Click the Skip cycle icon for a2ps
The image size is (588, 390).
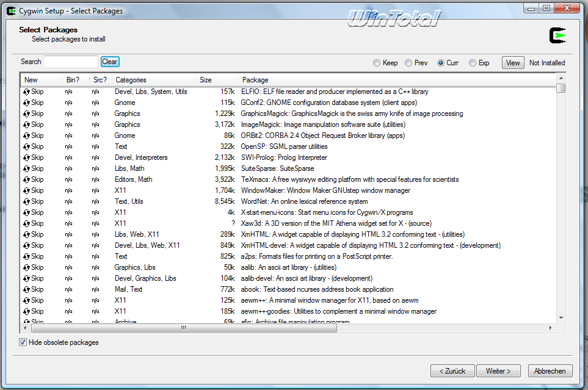point(27,257)
